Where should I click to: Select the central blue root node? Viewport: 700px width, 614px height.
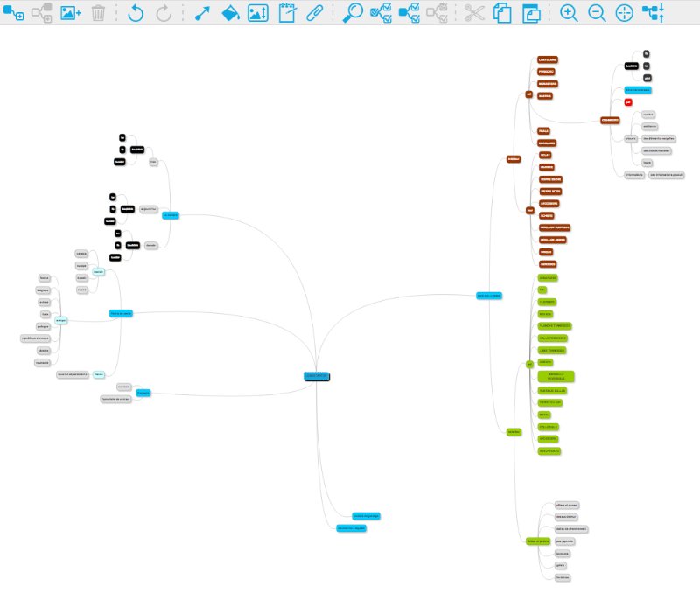[x=317, y=376]
